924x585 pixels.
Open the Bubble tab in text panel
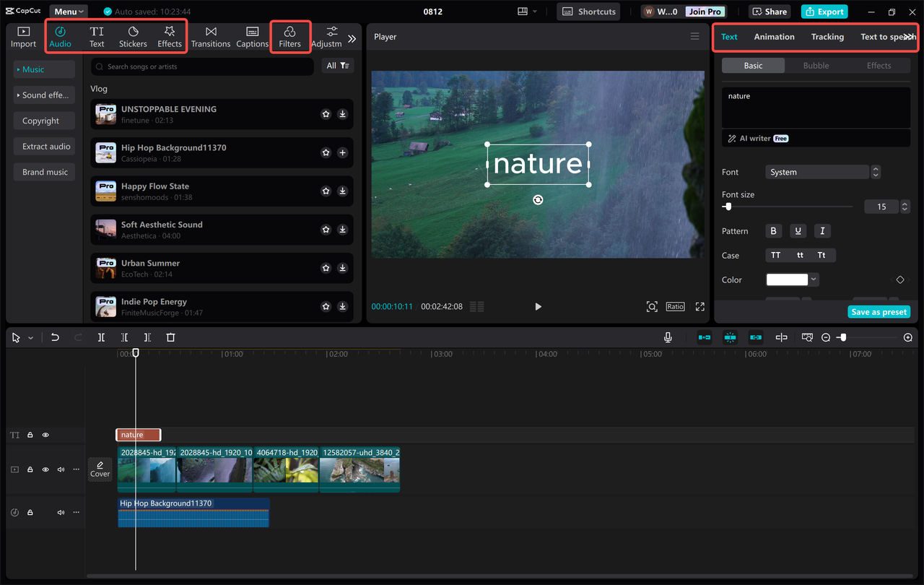(816, 65)
